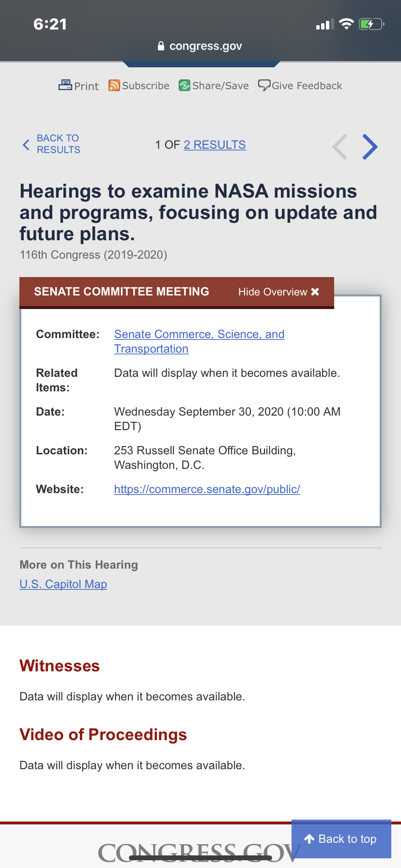
Task: Click the Back to Results left arrow
Action: tap(26, 144)
